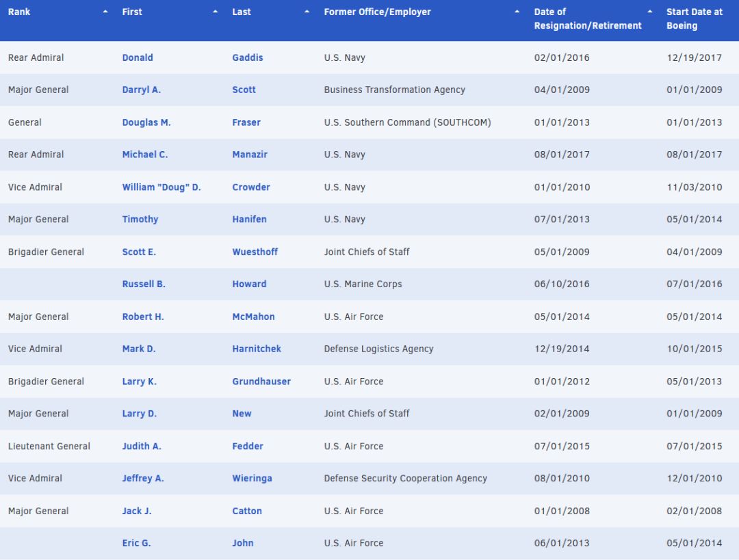The height and width of the screenshot is (560, 739).
Task: Click the sort arrow beside First header
Action: pos(216,12)
